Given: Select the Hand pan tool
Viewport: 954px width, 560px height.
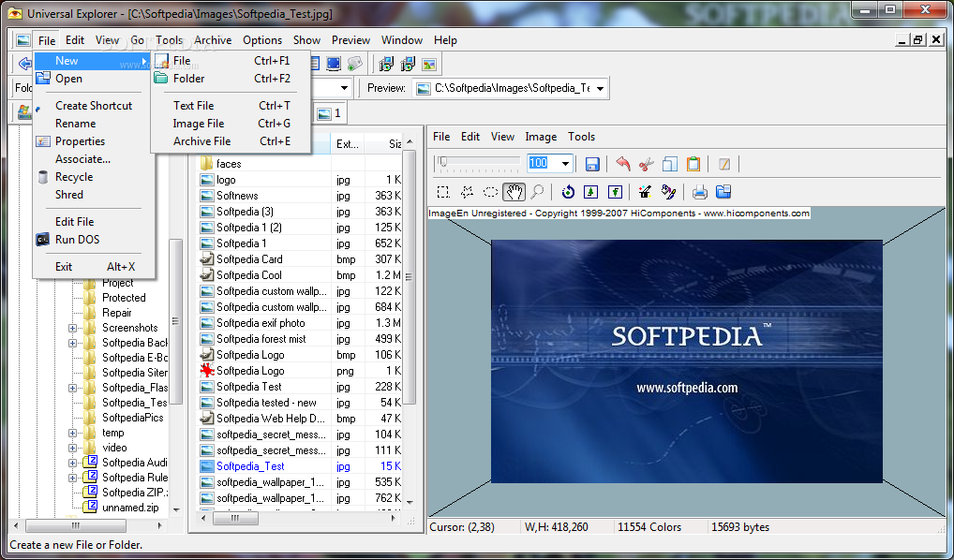Looking at the screenshot, I should coord(514,192).
